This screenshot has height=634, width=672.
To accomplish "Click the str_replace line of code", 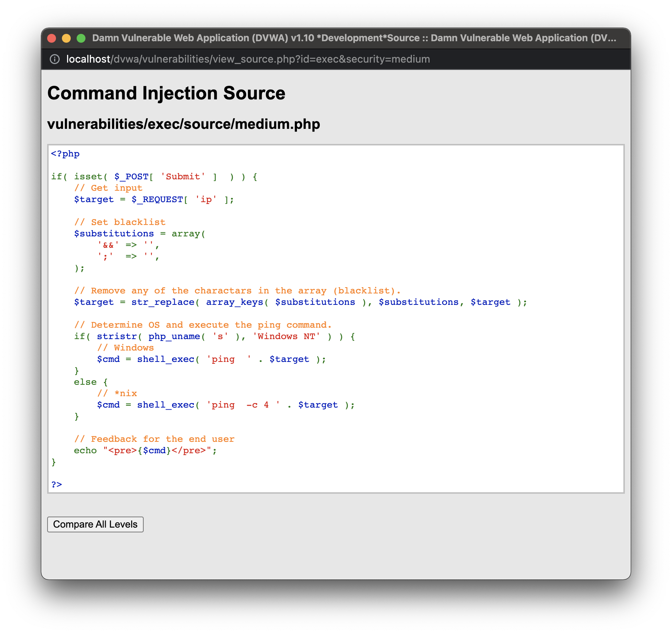I will tap(301, 302).
